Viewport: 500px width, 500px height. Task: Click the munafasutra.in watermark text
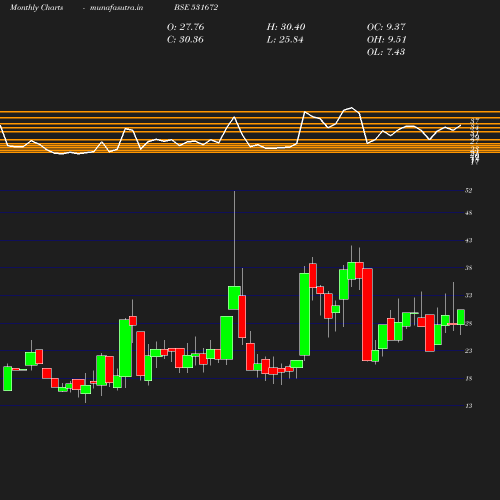point(116,7)
